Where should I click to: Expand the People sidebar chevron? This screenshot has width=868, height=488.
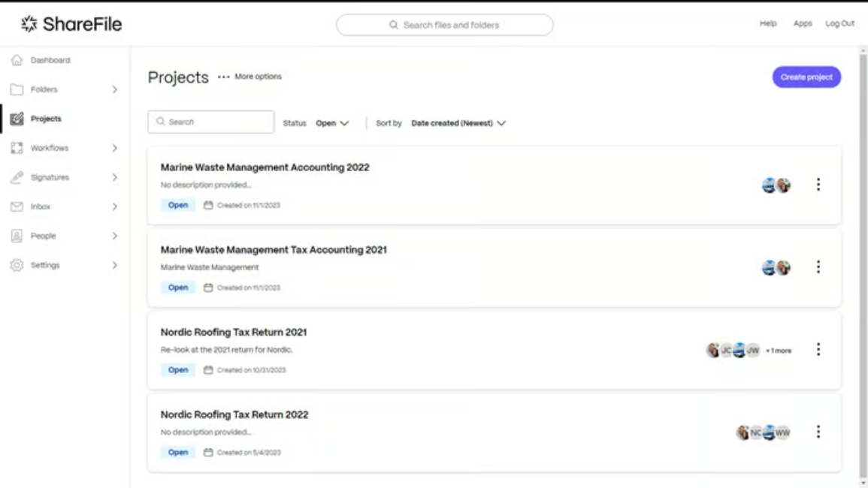tap(114, 236)
